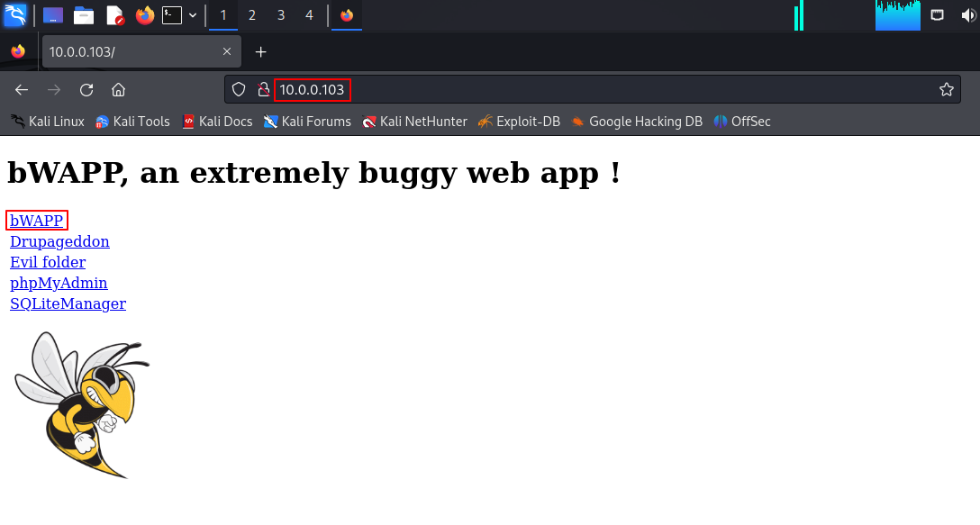Image resolution: width=980 pixels, height=525 pixels.
Task: Click the volume speaker icon
Action: point(968,15)
